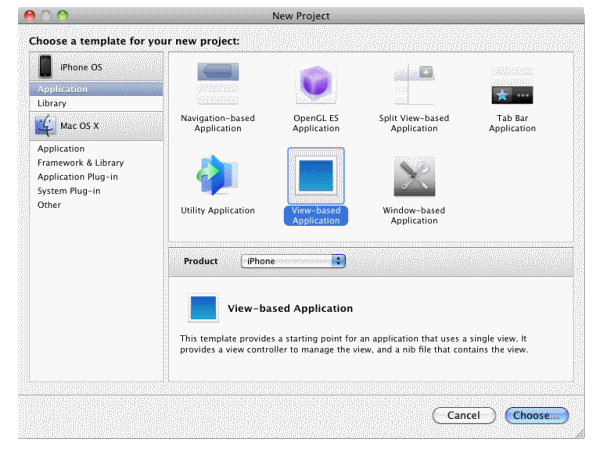
Task: Open Framework & Library category
Action: 80,162
